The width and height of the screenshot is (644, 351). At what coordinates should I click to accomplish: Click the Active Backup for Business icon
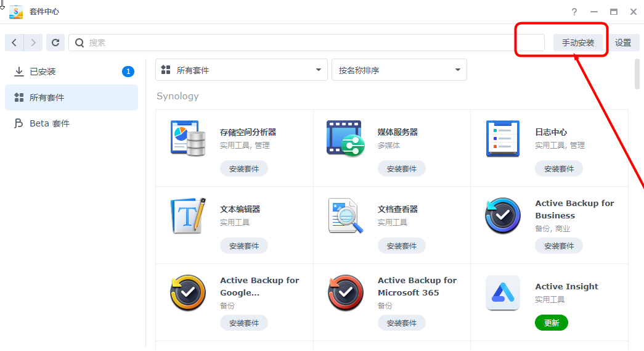coord(503,216)
